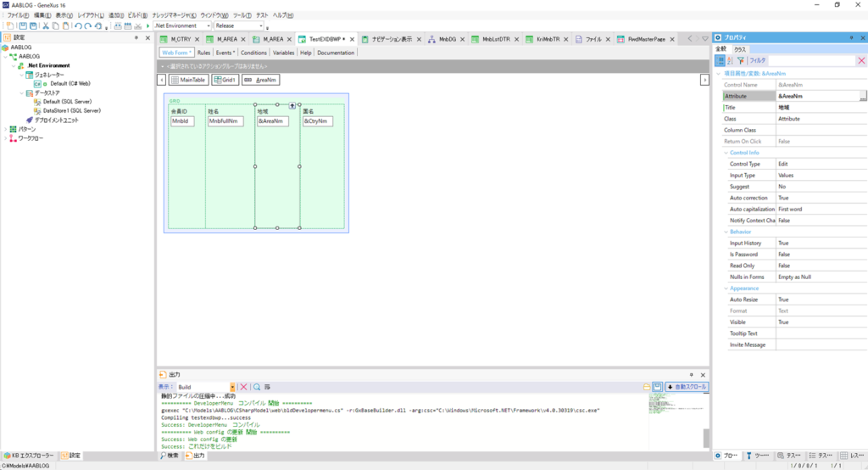Click the save output icon

coord(657,387)
